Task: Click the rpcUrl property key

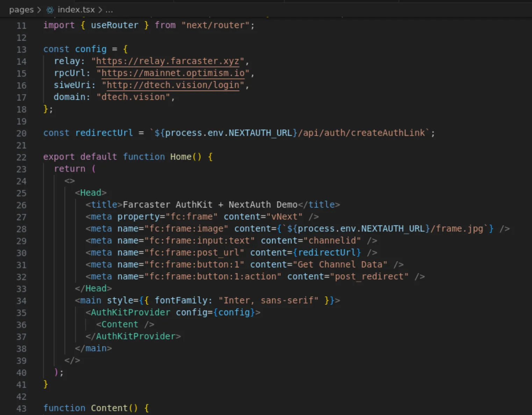Action: (x=70, y=73)
